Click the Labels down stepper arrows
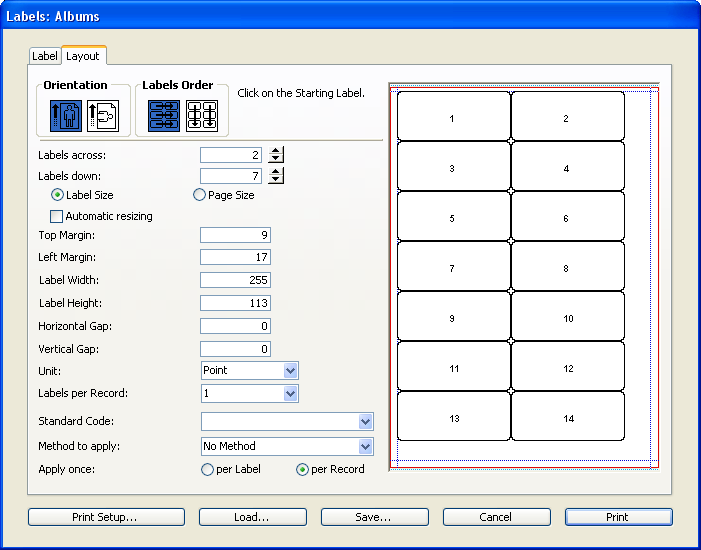 [x=277, y=176]
